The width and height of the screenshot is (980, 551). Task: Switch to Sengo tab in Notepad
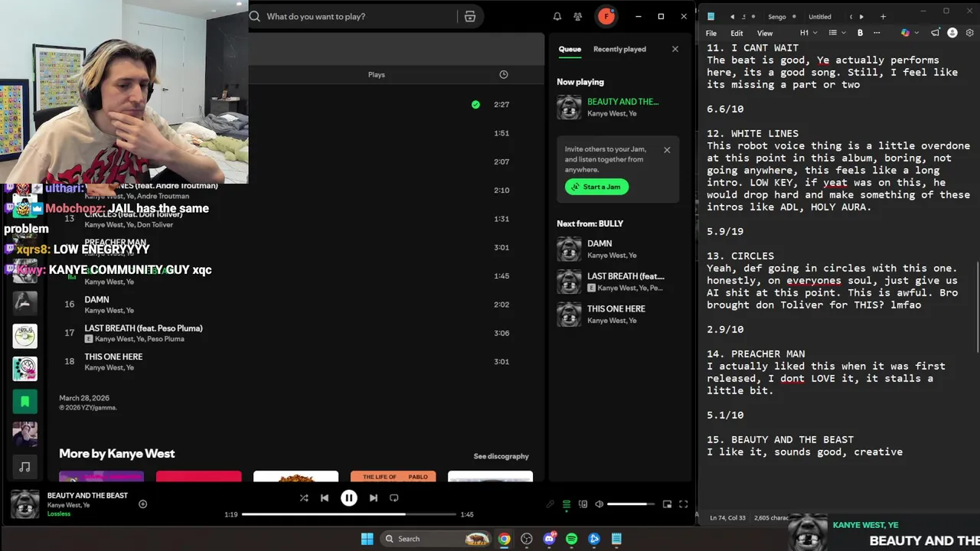(x=776, y=17)
